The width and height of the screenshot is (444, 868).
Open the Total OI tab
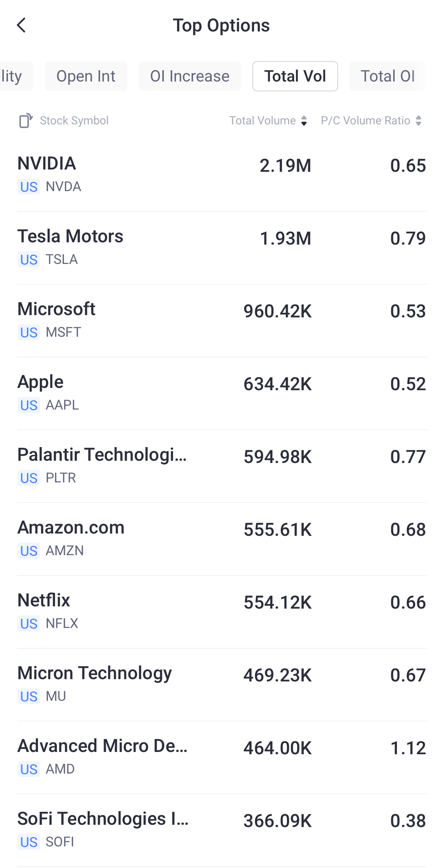point(387,76)
